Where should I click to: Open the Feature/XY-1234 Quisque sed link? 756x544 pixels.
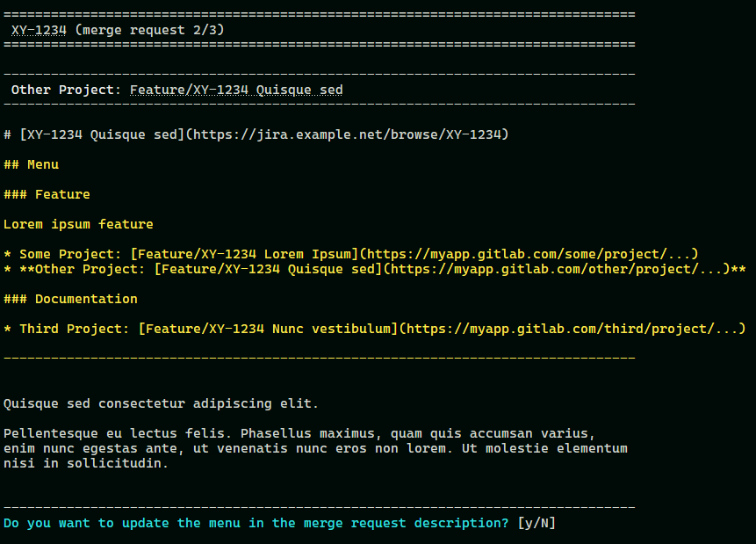[x=236, y=90]
